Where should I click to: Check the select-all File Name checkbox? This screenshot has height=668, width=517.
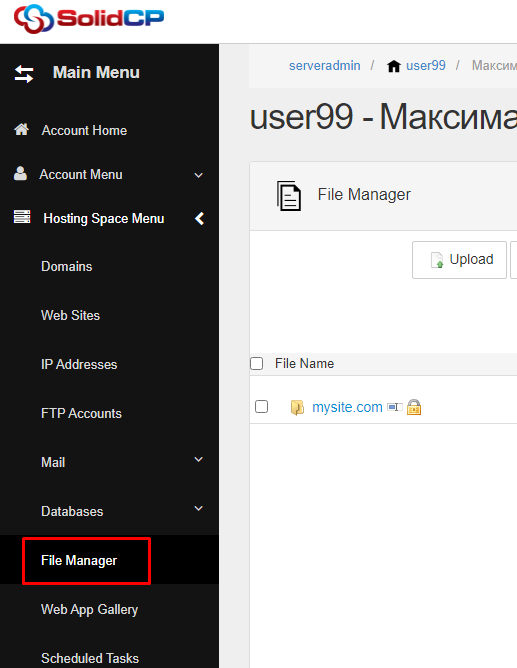click(256, 363)
